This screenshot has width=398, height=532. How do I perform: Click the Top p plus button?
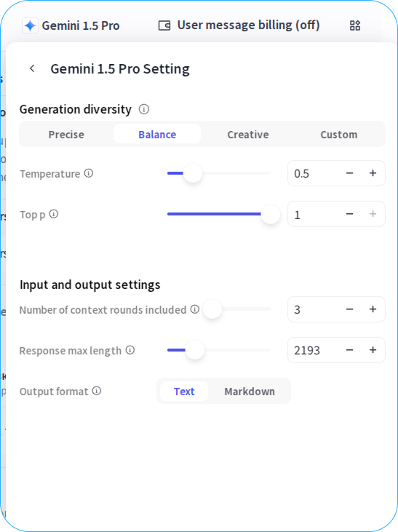373,214
